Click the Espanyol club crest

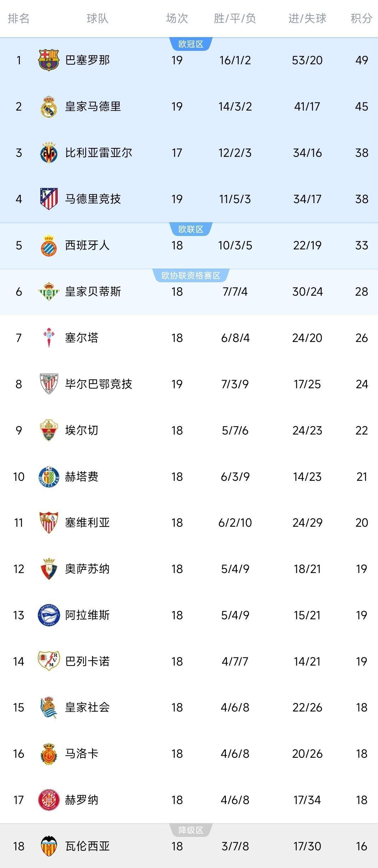coord(48,245)
